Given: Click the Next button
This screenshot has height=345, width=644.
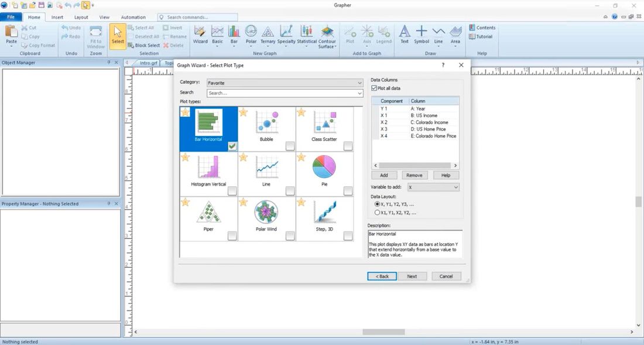Looking at the screenshot, I should pyautogui.click(x=412, y=276).
